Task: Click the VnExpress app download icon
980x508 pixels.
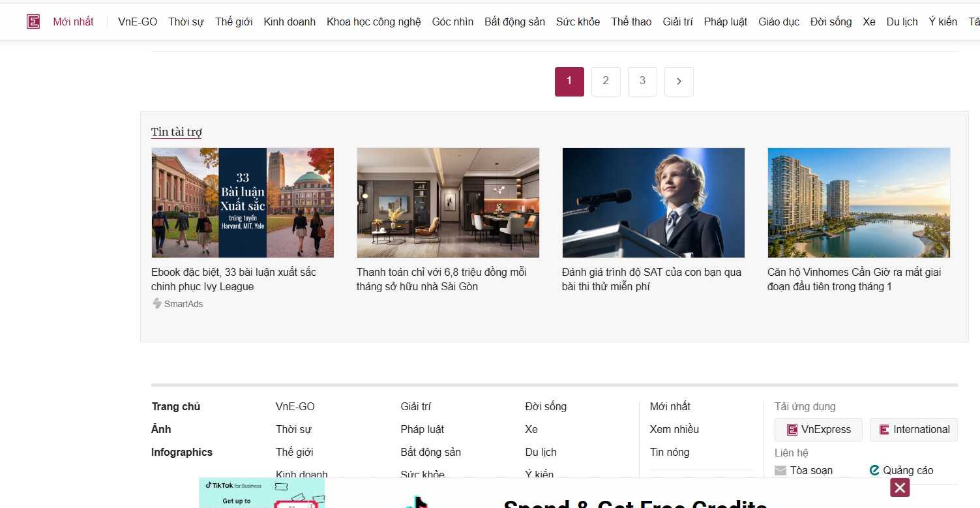Action: click(x=793, y=429)
